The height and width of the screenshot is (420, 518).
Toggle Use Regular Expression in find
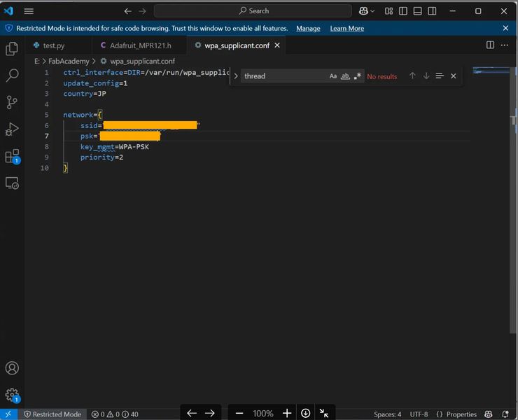click(x=358, y=76)
